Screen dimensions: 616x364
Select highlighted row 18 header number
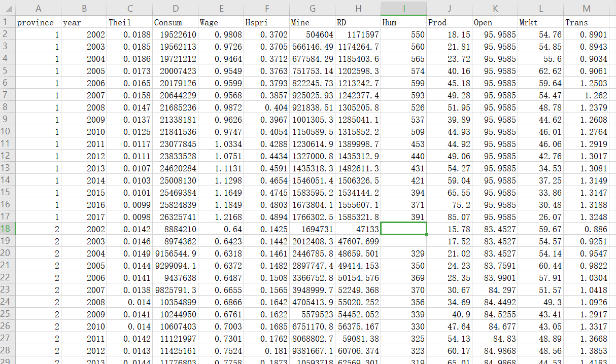pos(8,229)
